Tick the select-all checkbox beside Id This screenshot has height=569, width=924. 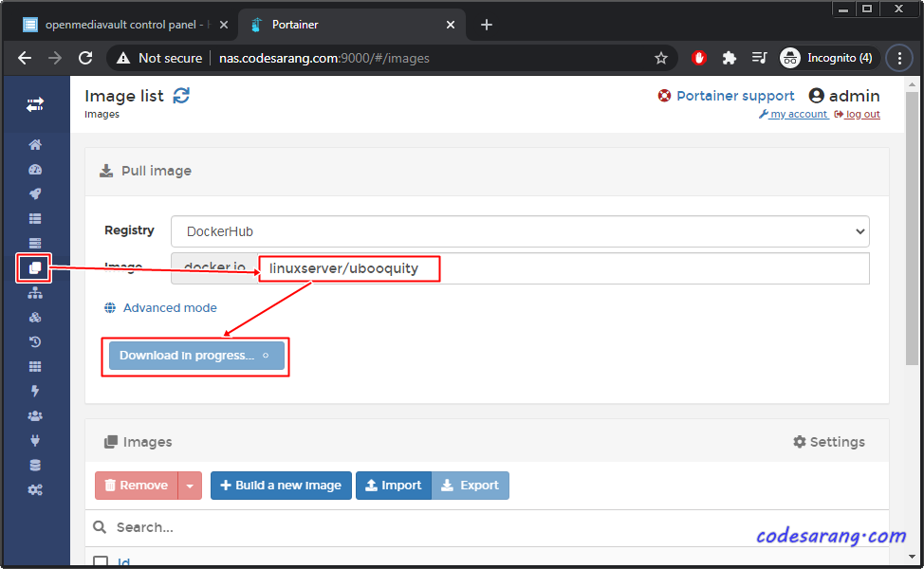101,562
